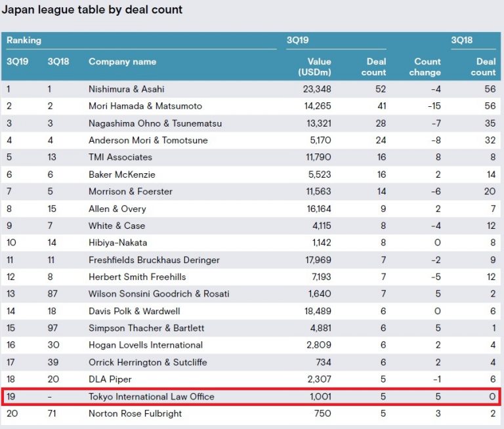This screenshot has height=429, width=504.
Task: Click 3Q18 rank '30' for Hogan Lovells
Action: 53,345
